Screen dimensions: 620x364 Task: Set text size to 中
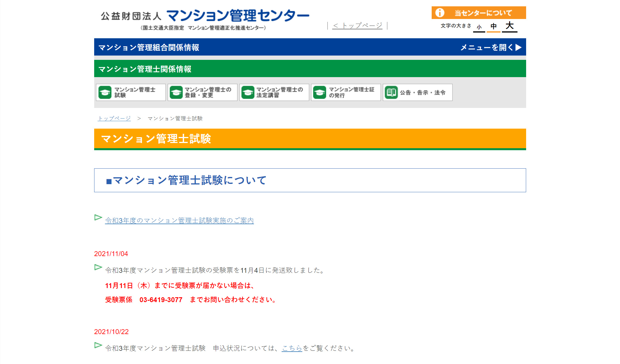tap(493, 26)
